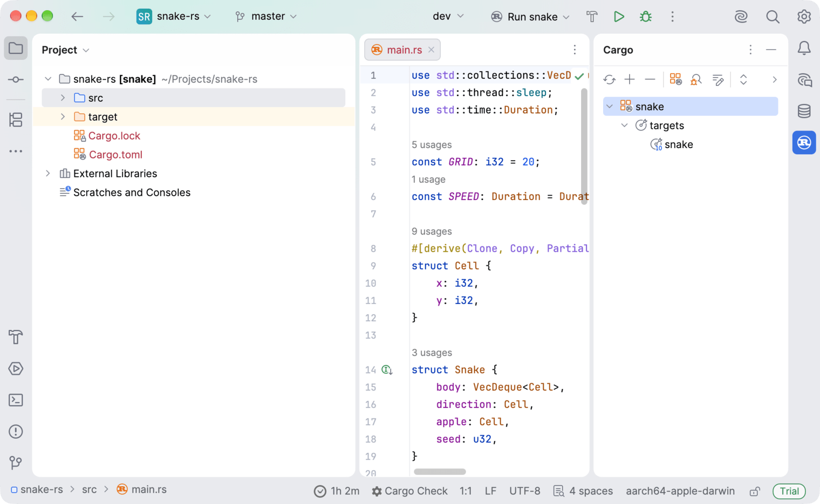This screenshot has height=504, width=820.
Task: Click the Build hammer icon in top toolbar
Action: [x=592, y=17]
